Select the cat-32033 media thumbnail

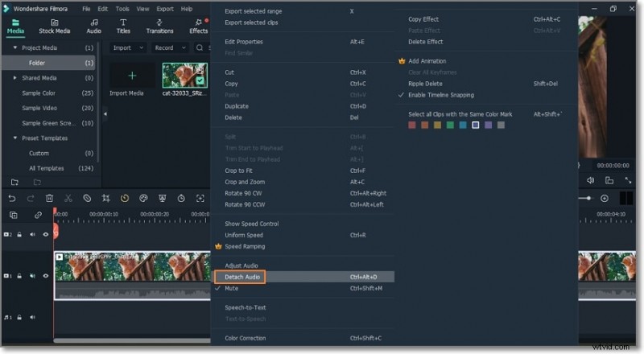185,76
